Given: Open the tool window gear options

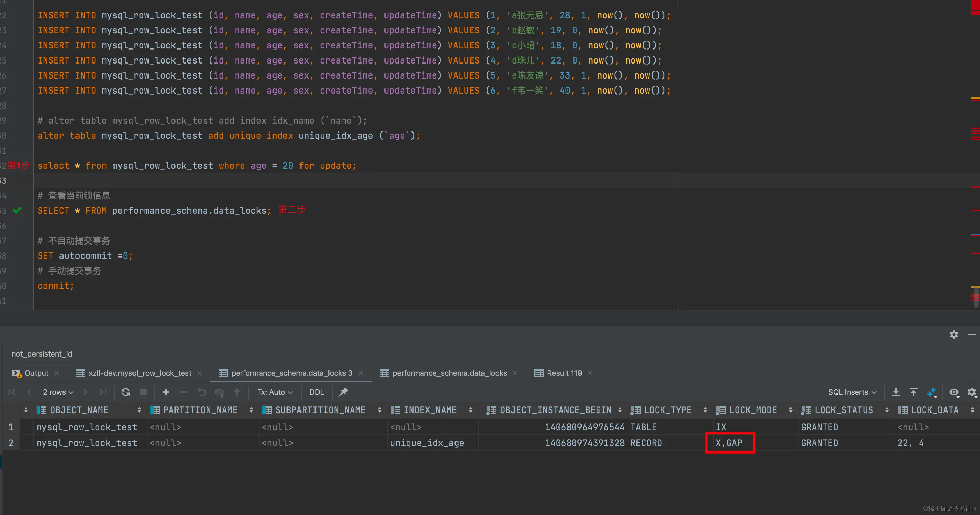Looking at the screenshot, I should (x=954, y=335).
